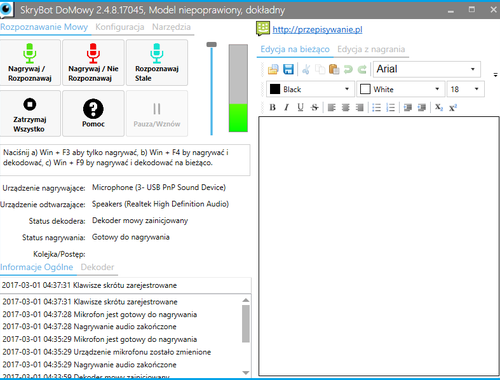Select Edycja z nagrania tab
This screenshot has width=500, height=380.
pyautogui.click(x=371, y=49)
